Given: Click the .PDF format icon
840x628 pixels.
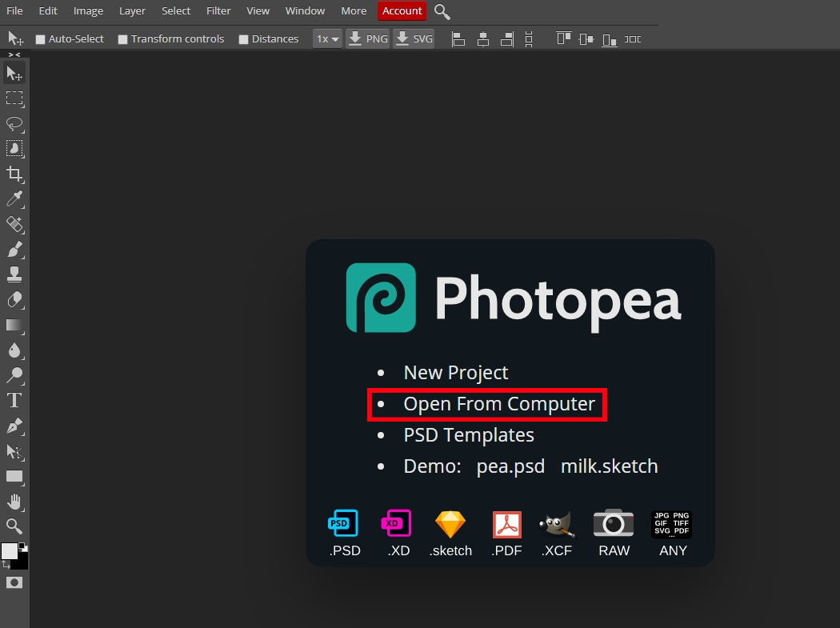Looking at the screenshot, I should 506,524.
